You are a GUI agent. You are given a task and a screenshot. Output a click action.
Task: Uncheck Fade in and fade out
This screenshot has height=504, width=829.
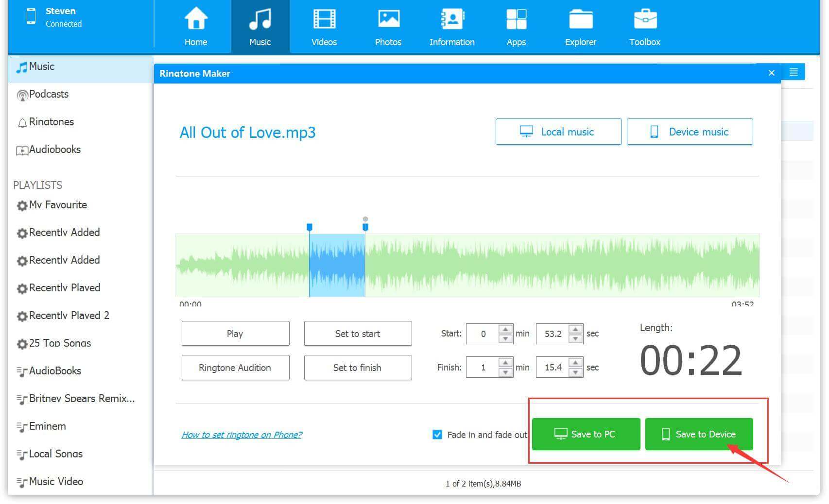tap(437, 435)
